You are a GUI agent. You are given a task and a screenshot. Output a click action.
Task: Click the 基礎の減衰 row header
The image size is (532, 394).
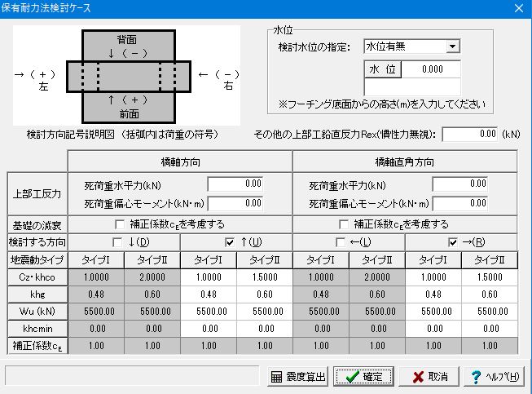tap(37, 225)
